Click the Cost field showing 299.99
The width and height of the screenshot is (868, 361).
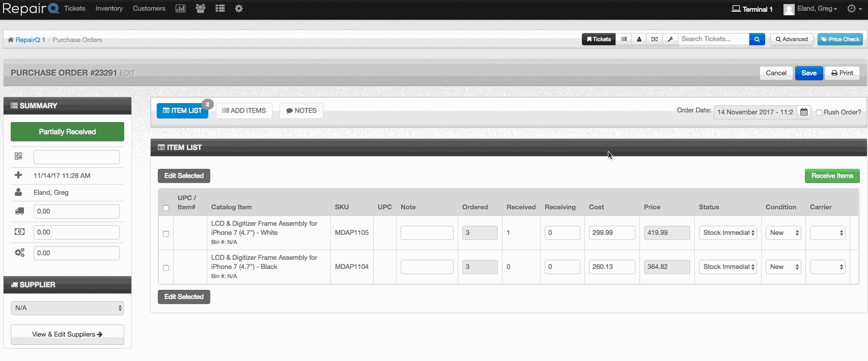(612, 233)
